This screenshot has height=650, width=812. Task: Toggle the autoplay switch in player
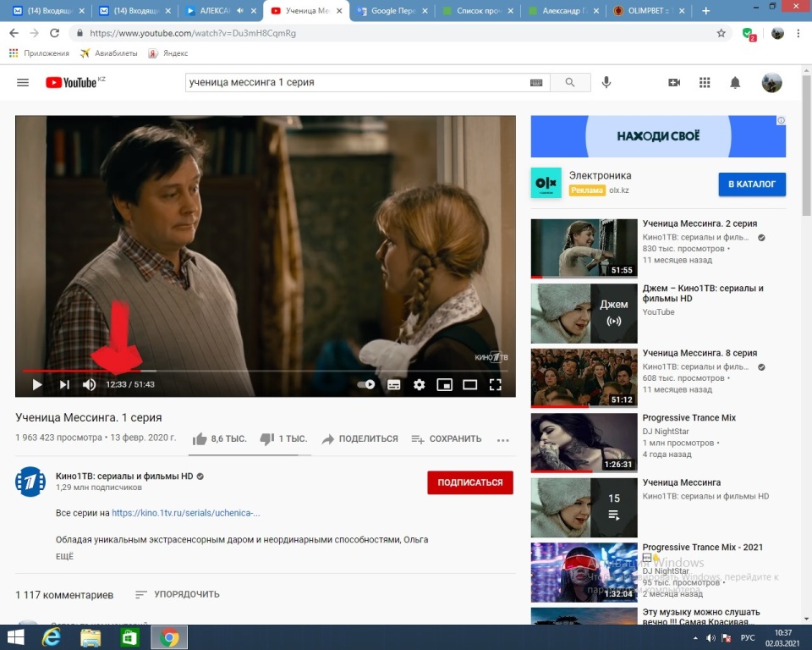(366, 384)
